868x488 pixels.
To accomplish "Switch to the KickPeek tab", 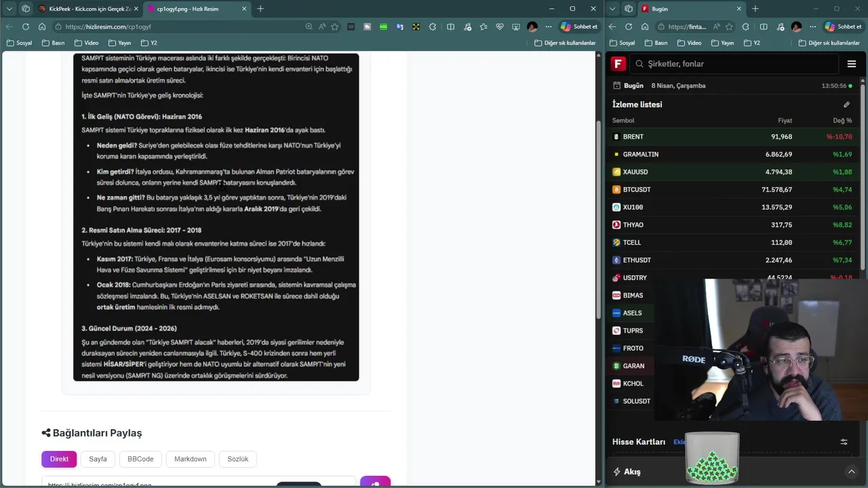I will 88,9.
